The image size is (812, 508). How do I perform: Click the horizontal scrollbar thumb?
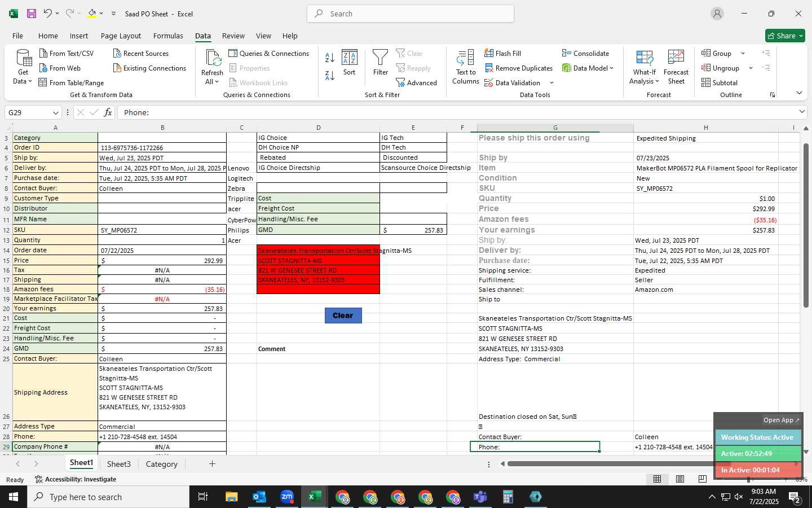click(x=620, y=464)
